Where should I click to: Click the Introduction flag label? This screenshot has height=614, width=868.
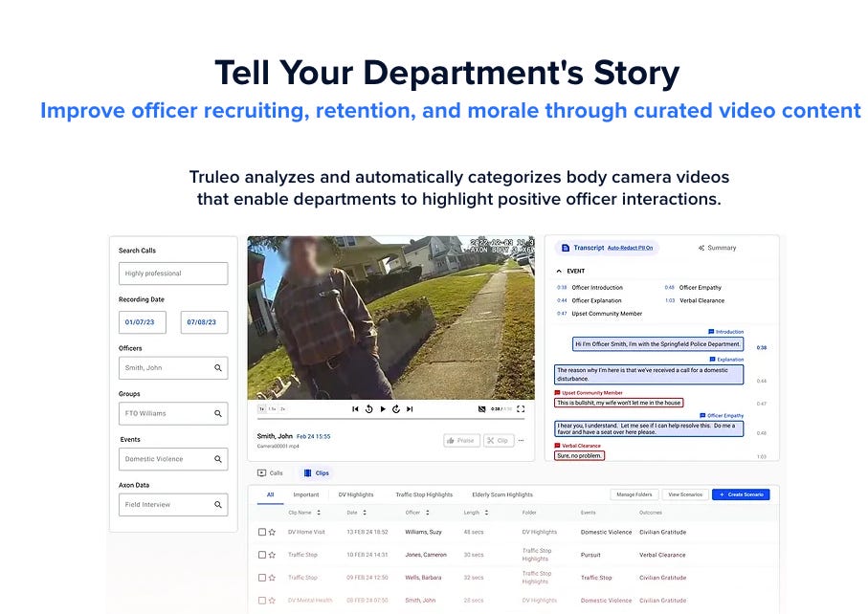point(726,332)
